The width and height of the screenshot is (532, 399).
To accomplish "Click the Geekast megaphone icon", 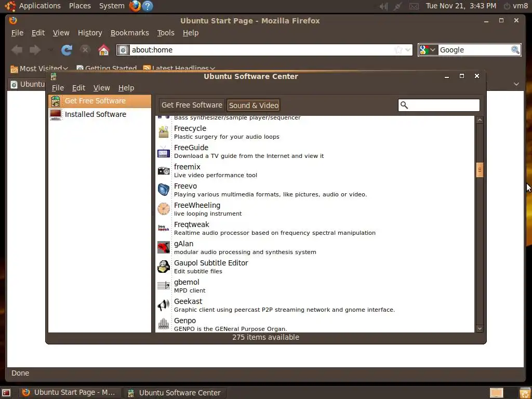I will 164,305.
